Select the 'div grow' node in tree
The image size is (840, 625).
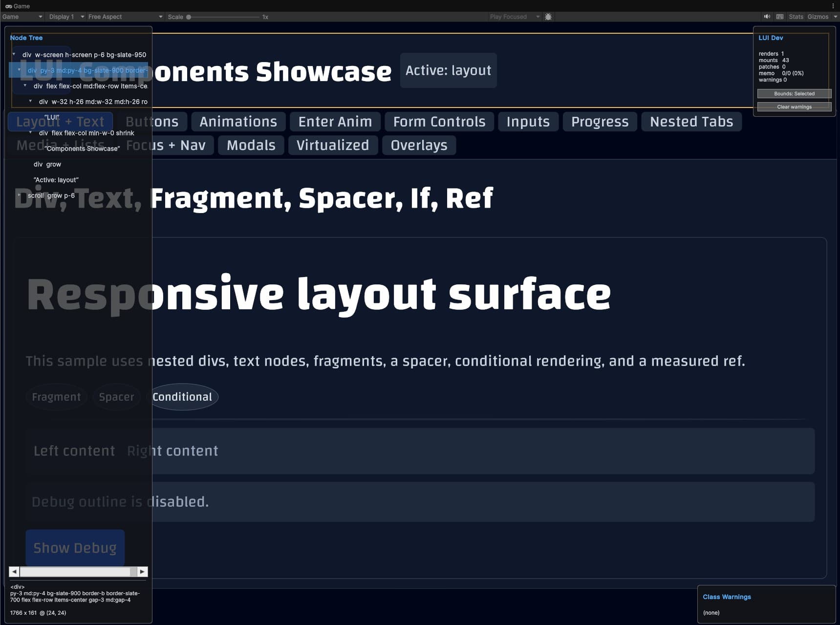[47, 164]
